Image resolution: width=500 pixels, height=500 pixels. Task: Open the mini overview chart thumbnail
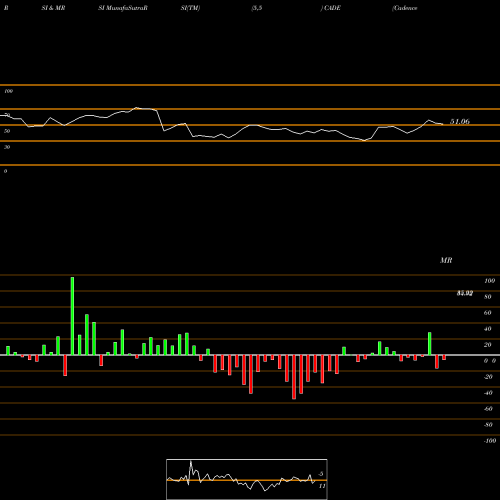pyautogui.click(x=247, y=479)
